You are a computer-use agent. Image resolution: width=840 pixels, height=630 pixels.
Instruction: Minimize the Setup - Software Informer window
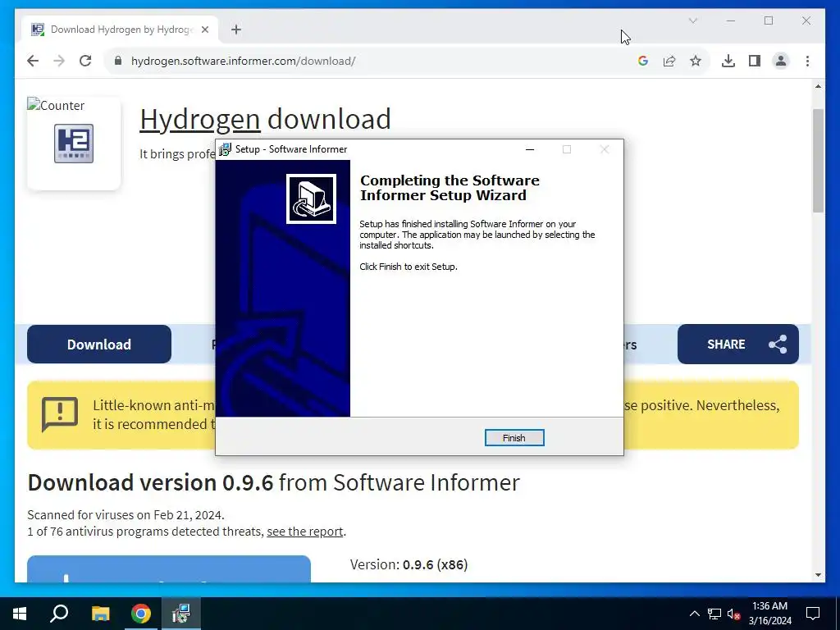[530, 149]
